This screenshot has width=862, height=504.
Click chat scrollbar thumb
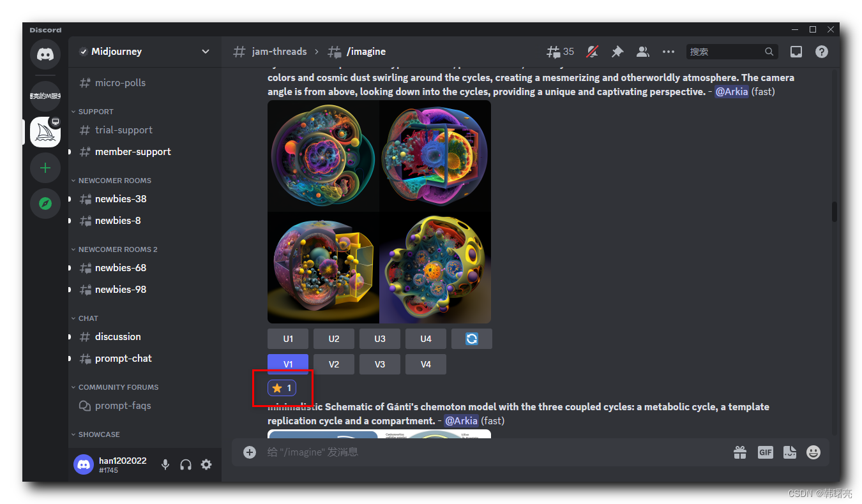(x=834, y=212)
